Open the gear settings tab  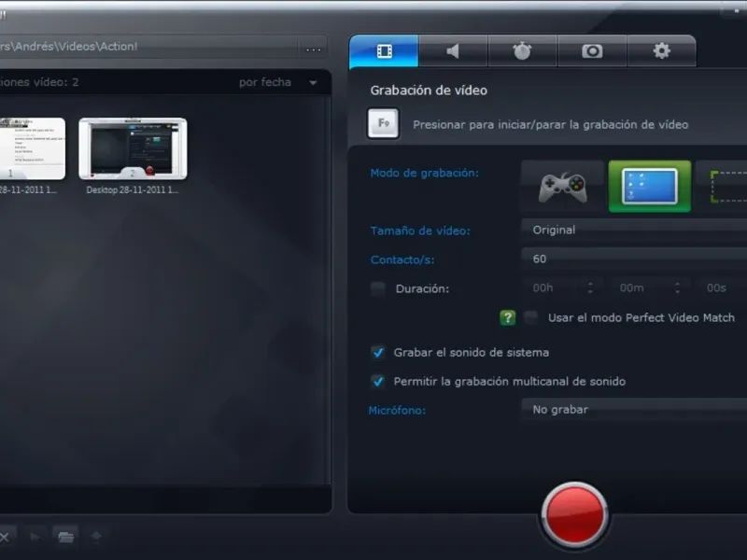[662, 51]
